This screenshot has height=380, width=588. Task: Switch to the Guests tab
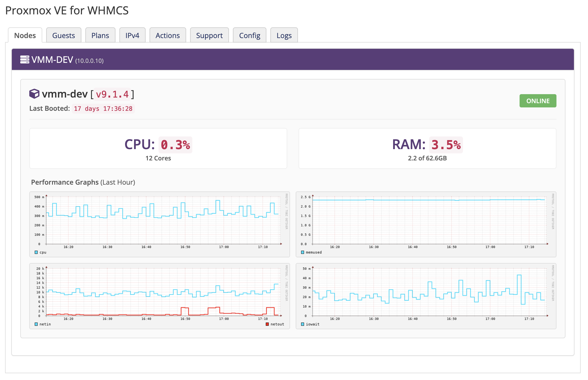[64, 35]
